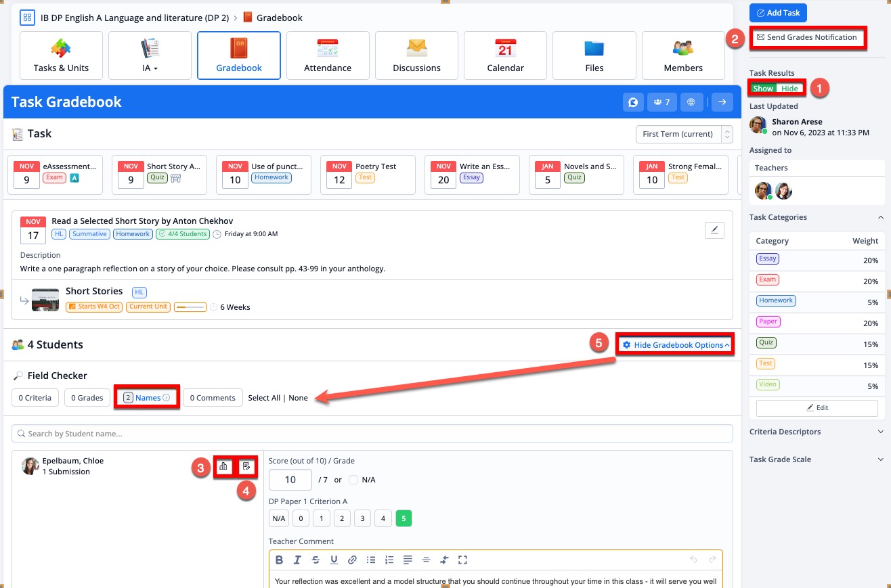The height and width of the screenshot is (588, 891).
Task: Go to the Tasks & Units tab
Action: [x=61, y=55]
